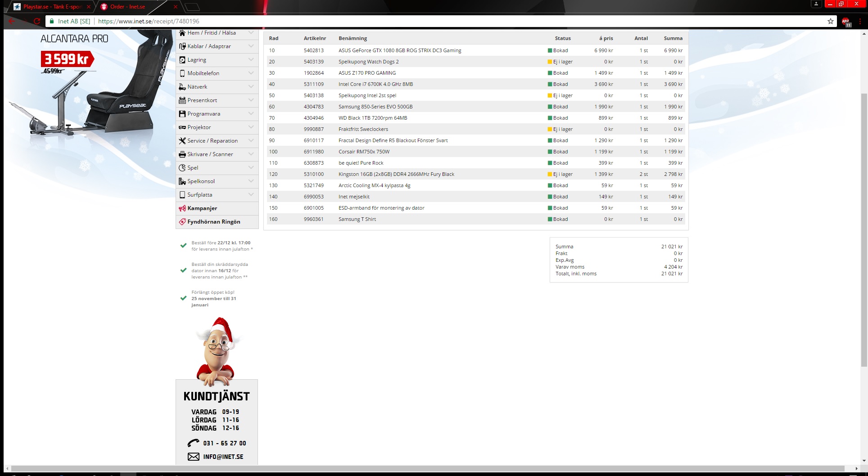Expand the Presentkort category chevron

click(251, 100)
